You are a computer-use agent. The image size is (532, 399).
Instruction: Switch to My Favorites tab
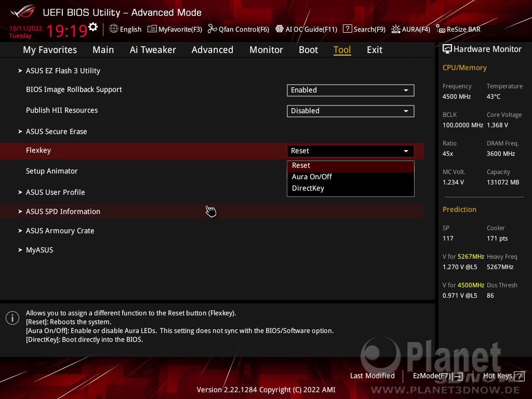point(50,50)
